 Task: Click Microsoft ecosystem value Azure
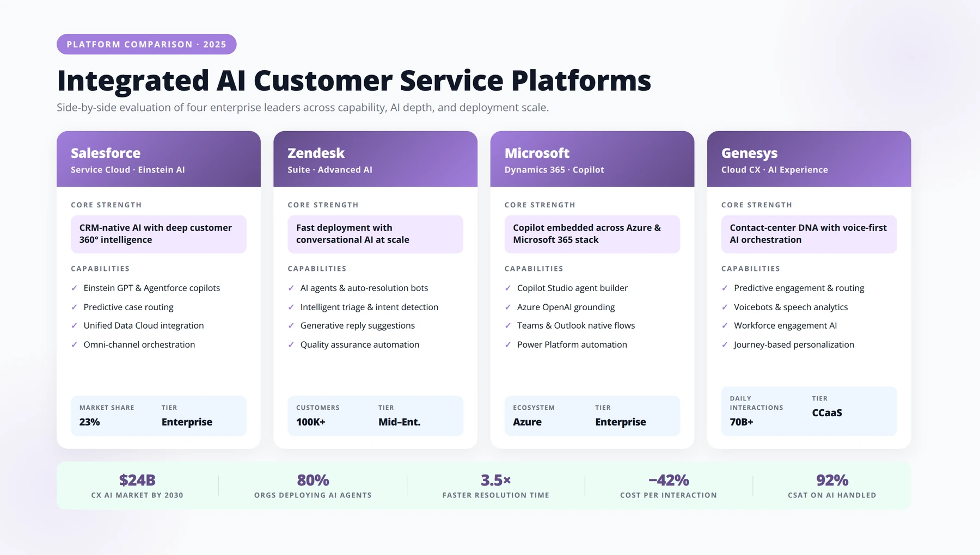pos(527,422)
